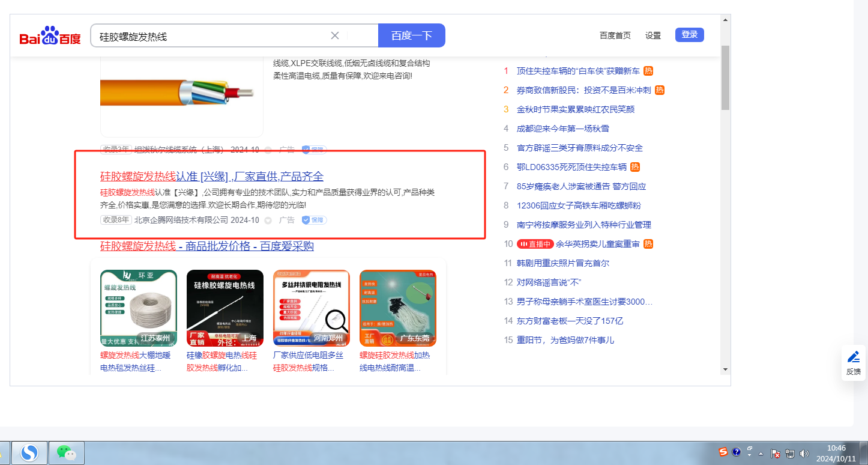Click the 广告 label beside 北京企腾网络技术有限公司
The image size is (868, 465).
pos(287,220)
